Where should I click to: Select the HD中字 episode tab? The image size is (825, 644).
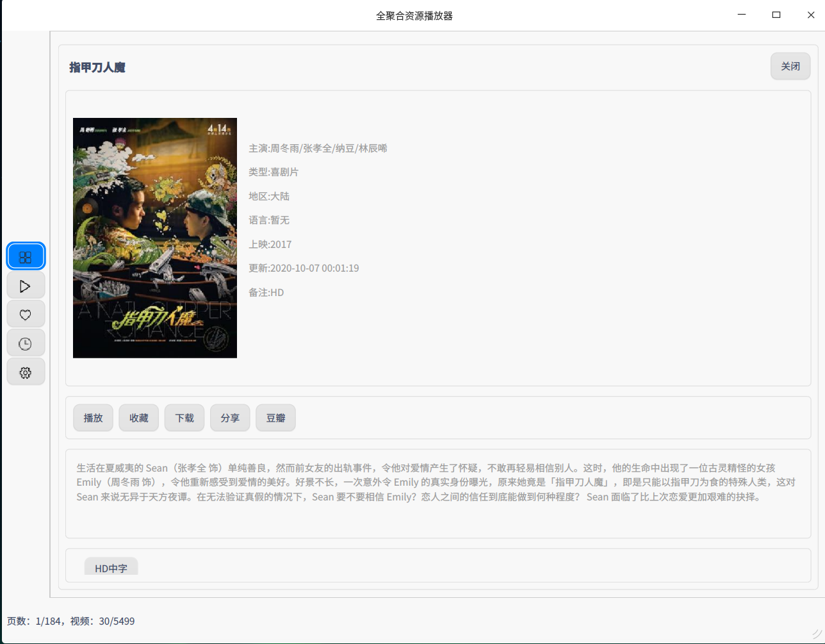(x=111, y=567)
